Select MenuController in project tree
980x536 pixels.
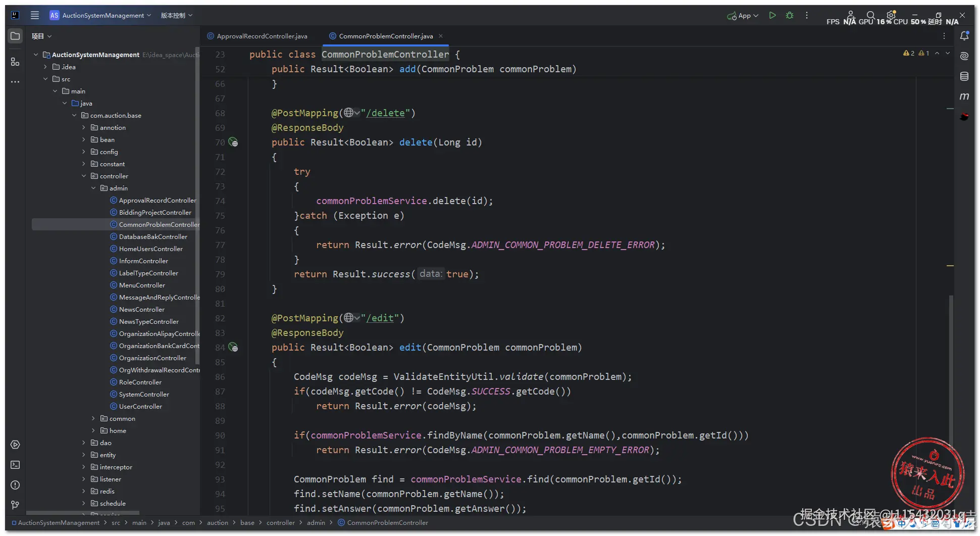[142, 285]
